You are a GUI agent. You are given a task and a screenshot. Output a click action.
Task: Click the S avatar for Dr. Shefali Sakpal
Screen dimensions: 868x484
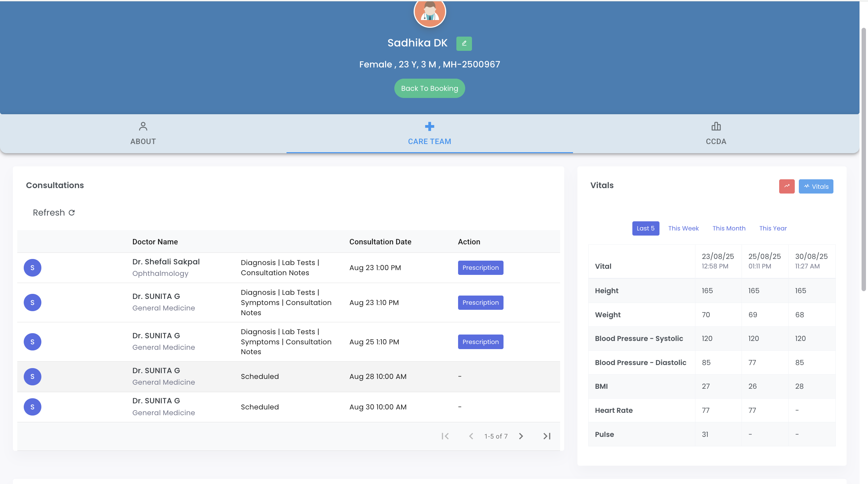[x=33, y=268]
